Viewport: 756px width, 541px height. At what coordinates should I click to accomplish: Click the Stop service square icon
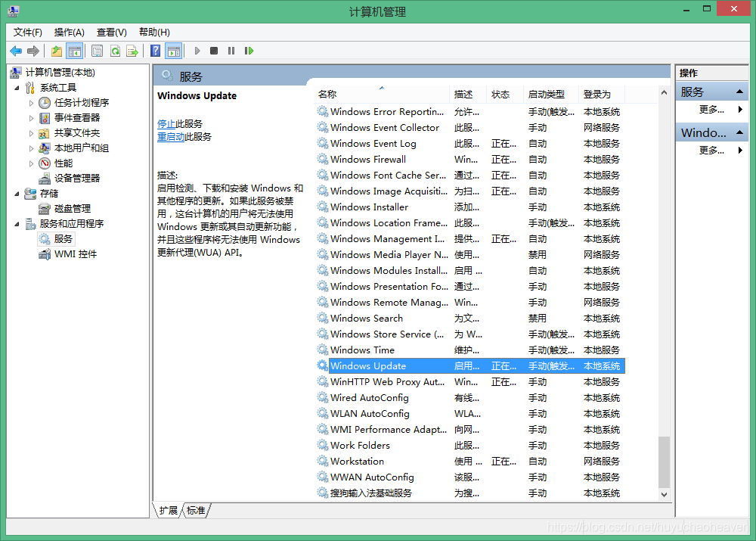[x=214, y=51]
